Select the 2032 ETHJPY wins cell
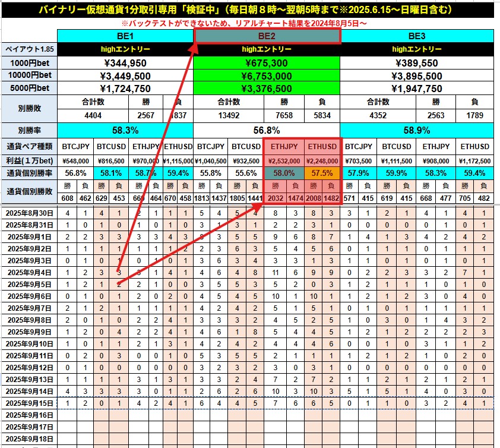Image resolution: width=500 pixels, height=448 pixels. pyautogui.click(x=275, y=198)
